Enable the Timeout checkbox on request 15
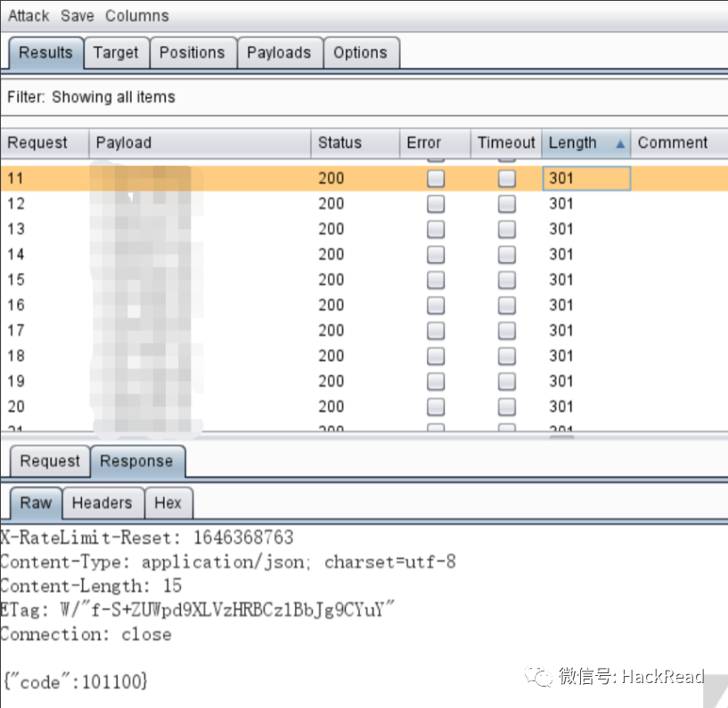728x708 pixels. pos(506,280)
